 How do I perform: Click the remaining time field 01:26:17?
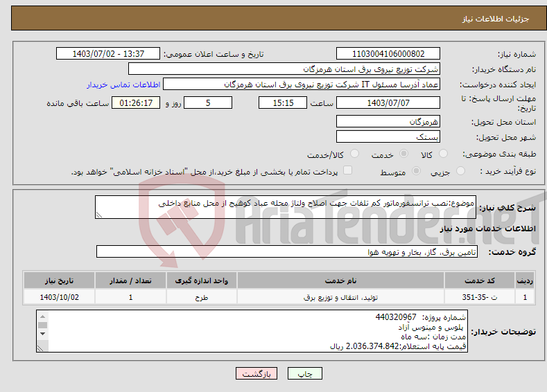point(136,103)
